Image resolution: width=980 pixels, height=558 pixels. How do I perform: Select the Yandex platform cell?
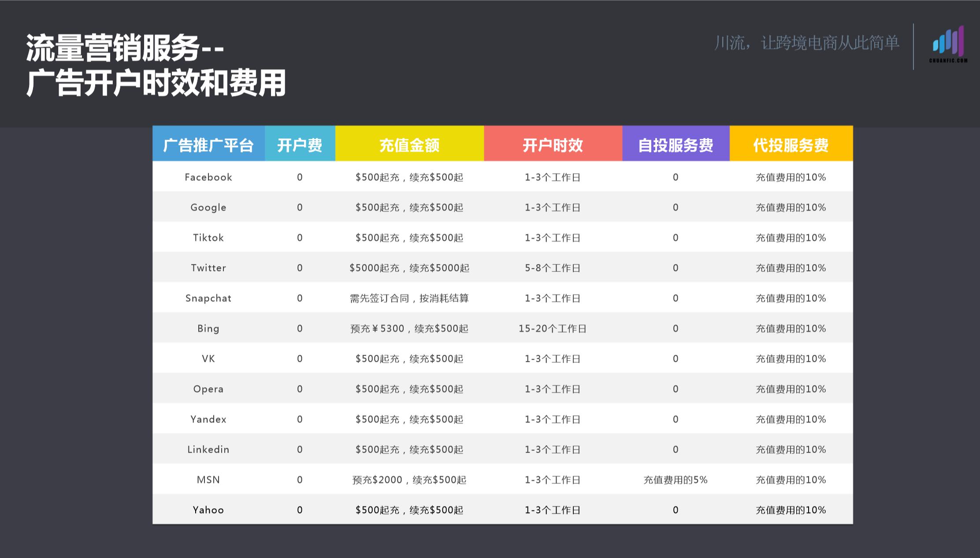(x=208, y=419)
